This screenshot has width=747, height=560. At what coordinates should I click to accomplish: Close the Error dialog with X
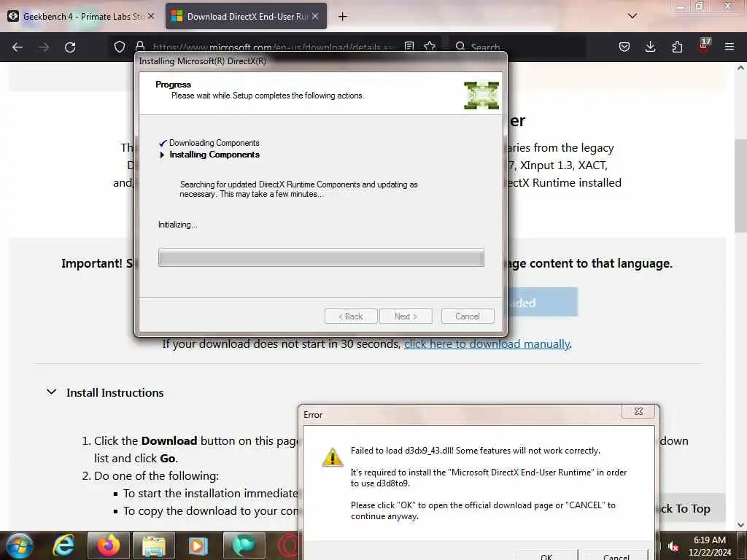[x=638, y=411]
